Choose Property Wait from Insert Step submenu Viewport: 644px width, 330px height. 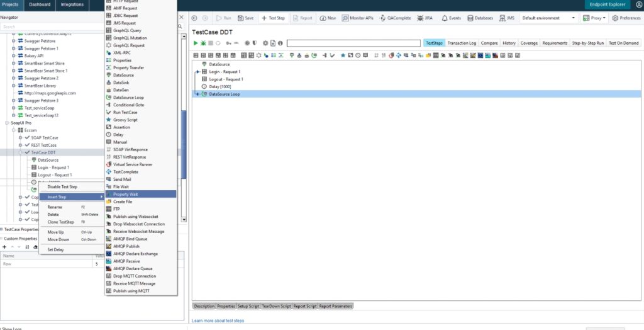141,194
